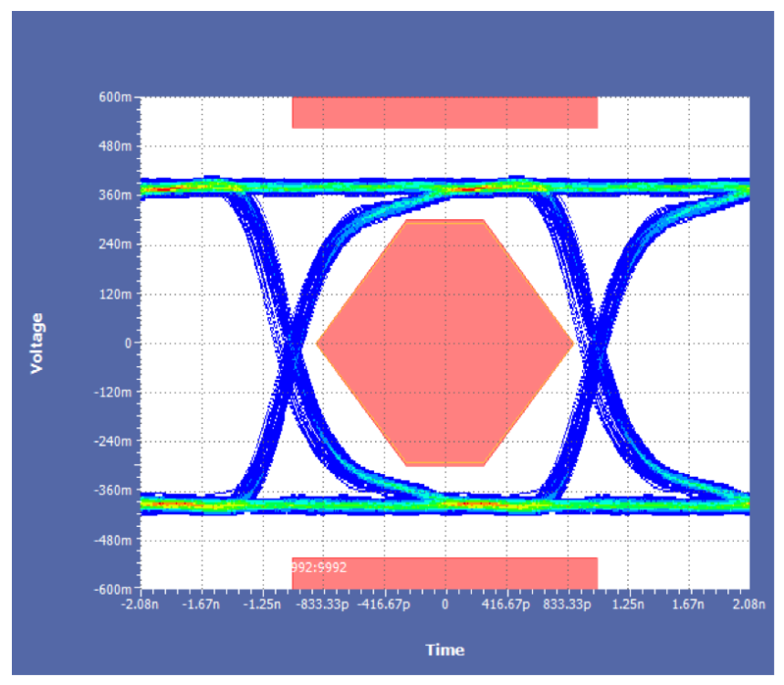Select the -2.08n time tick label
Image resolution: width=784 pixels, height=685 pixels.
[141, 604]
